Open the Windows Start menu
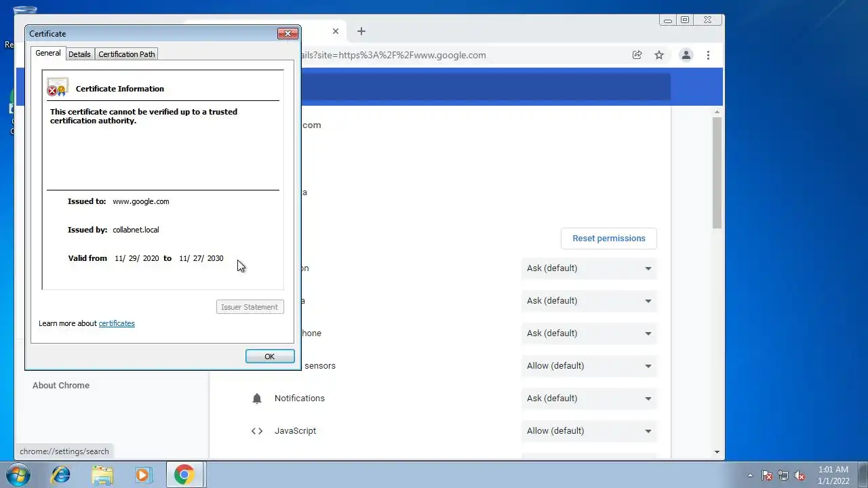Screen dimensions: 868x488 18,474
